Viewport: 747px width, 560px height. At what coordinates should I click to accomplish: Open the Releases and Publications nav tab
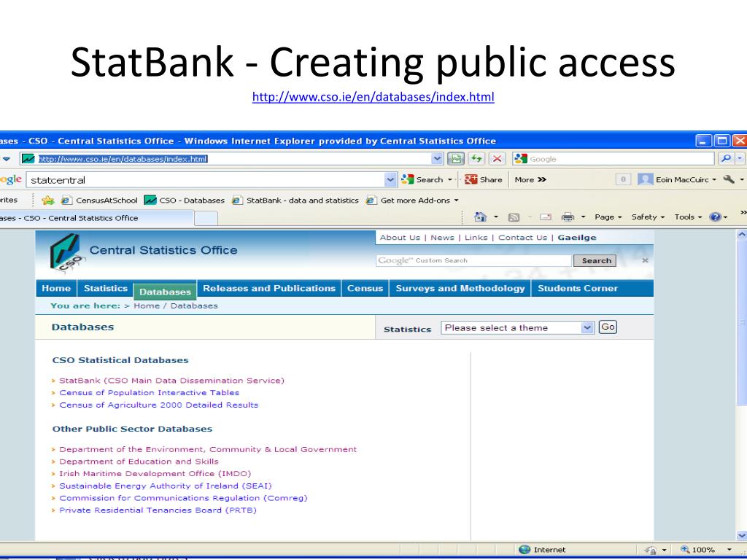click(269, 288)
